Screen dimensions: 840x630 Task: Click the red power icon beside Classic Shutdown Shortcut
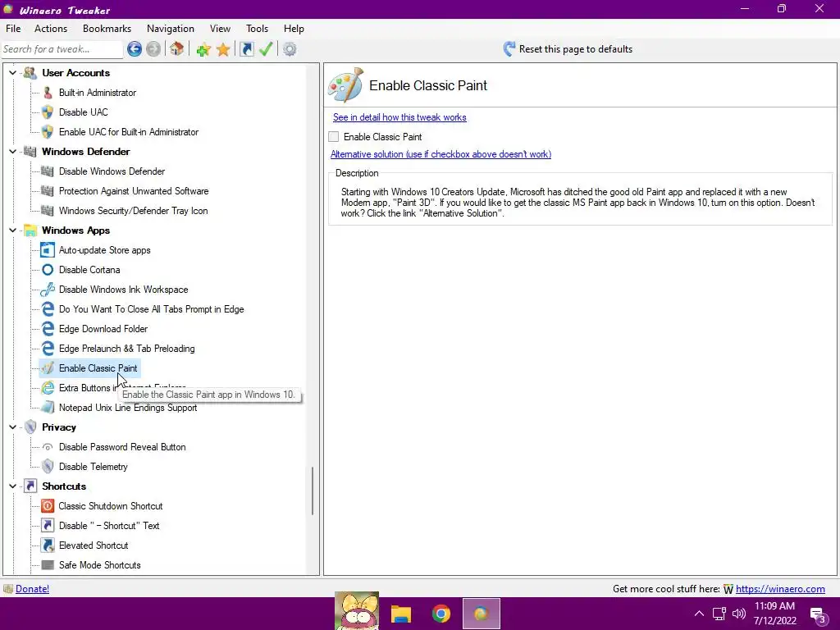pyautogui.click(x=48, y=506)
